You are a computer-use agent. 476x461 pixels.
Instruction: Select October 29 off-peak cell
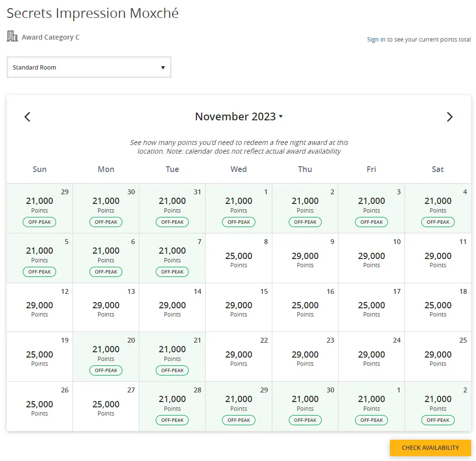[40, 208]
